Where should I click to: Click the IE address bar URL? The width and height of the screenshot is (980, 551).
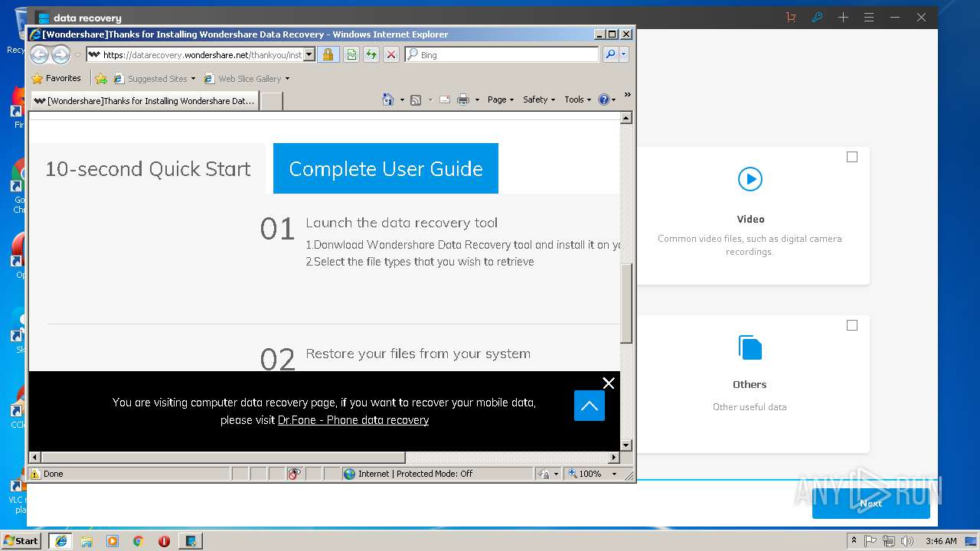click(x=202, y=55)
